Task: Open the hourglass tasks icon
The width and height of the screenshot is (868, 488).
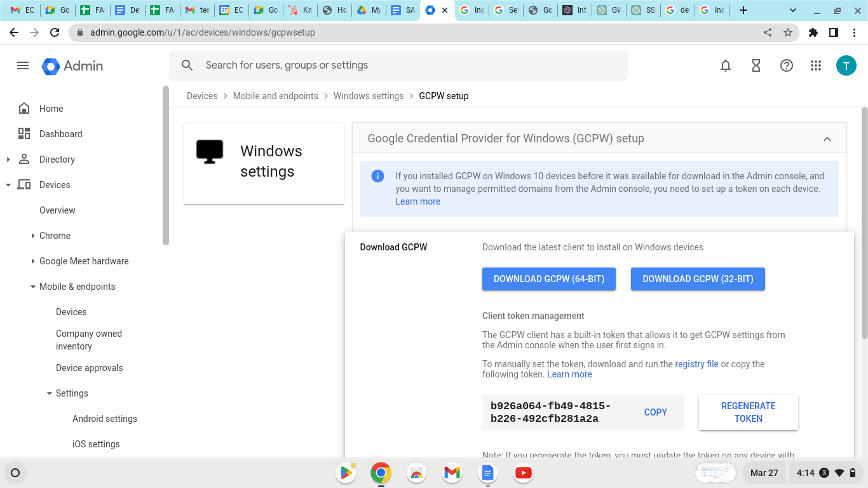Action: pyautogui.click(x=756, y=65)
